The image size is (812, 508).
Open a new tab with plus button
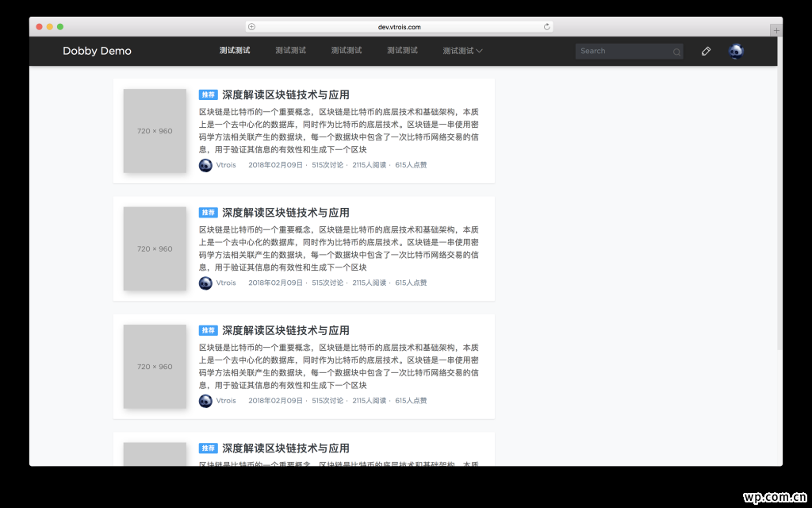coord(776,31)
